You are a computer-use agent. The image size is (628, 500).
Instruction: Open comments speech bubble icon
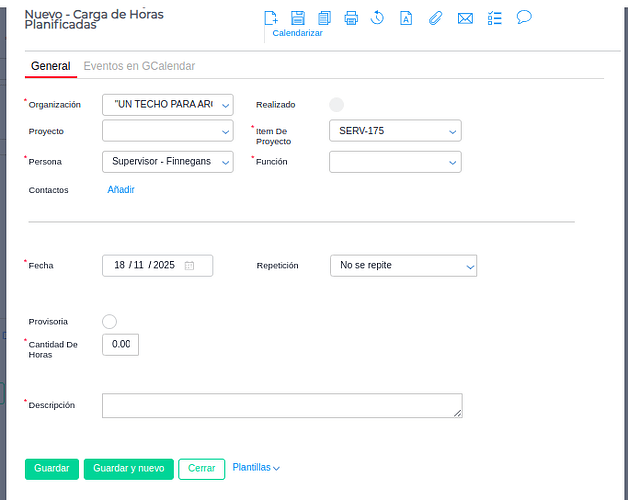[x=523, y=17]
